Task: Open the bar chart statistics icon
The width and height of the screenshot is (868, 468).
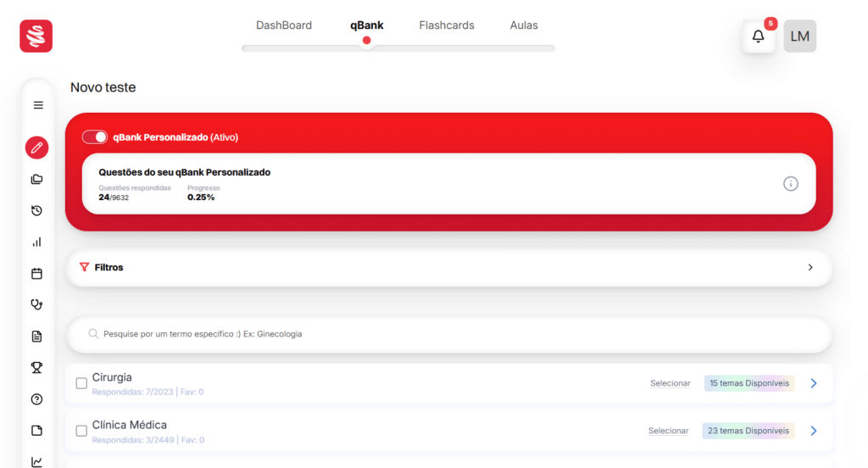Action: tap(36, 242)
